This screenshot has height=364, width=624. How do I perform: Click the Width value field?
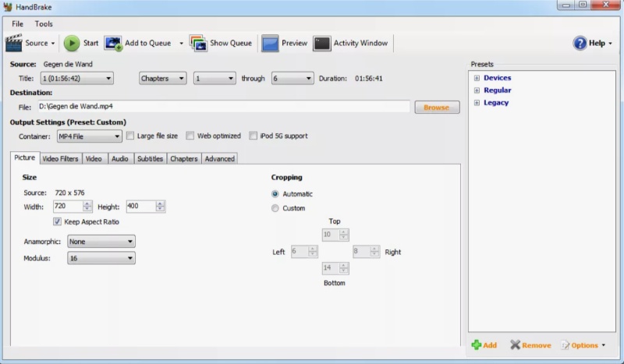coord(68,206)
